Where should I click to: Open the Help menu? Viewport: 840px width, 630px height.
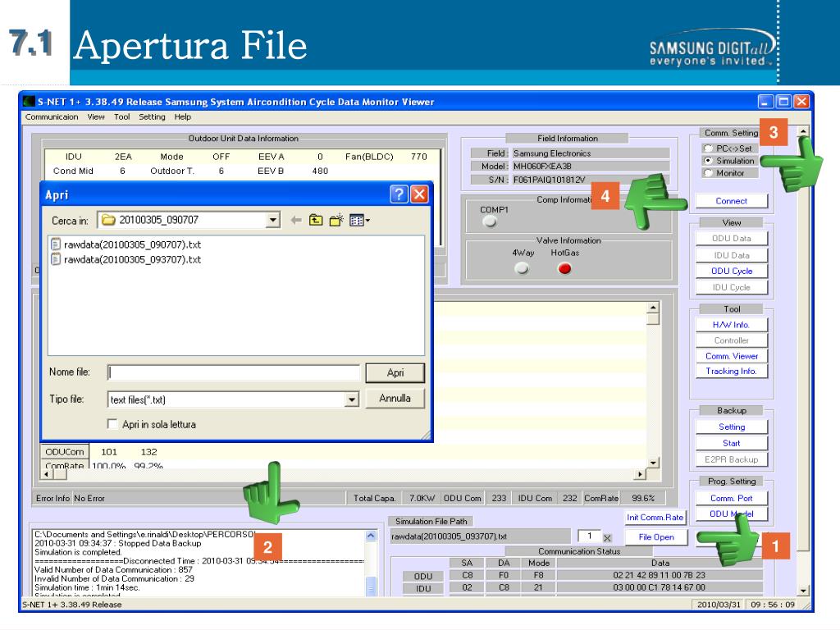point(182,116)
